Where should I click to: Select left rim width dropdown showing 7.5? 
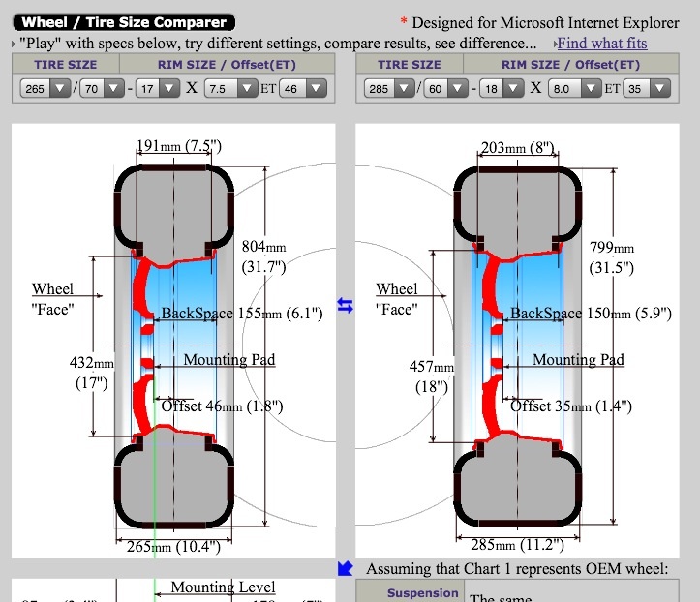click(x=228, y=88)
